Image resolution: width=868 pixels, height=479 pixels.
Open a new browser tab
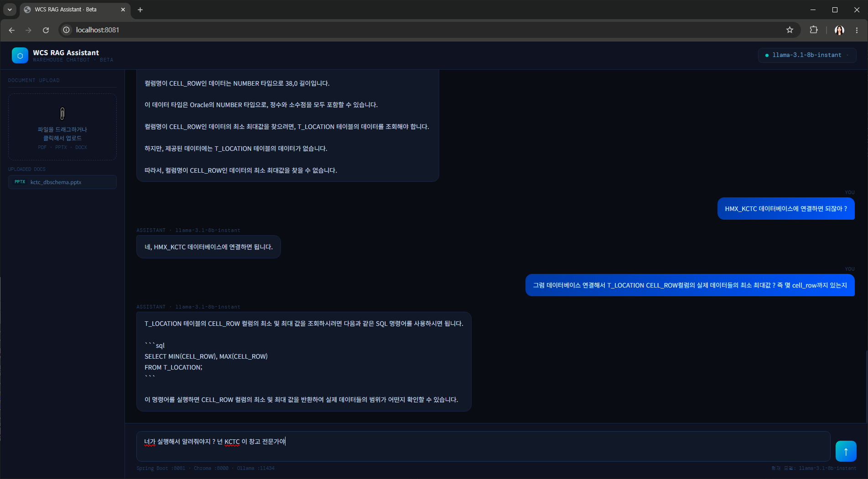pos(140,10)
